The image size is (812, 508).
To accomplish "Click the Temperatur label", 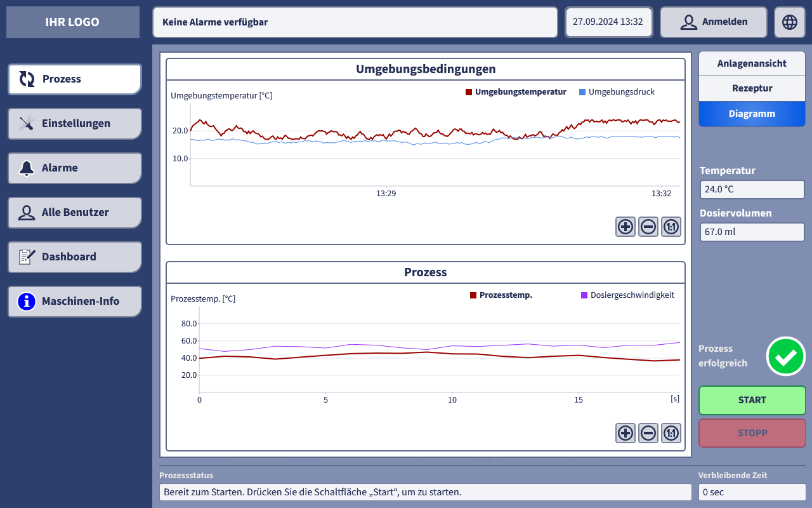I will tap(728, 171).
